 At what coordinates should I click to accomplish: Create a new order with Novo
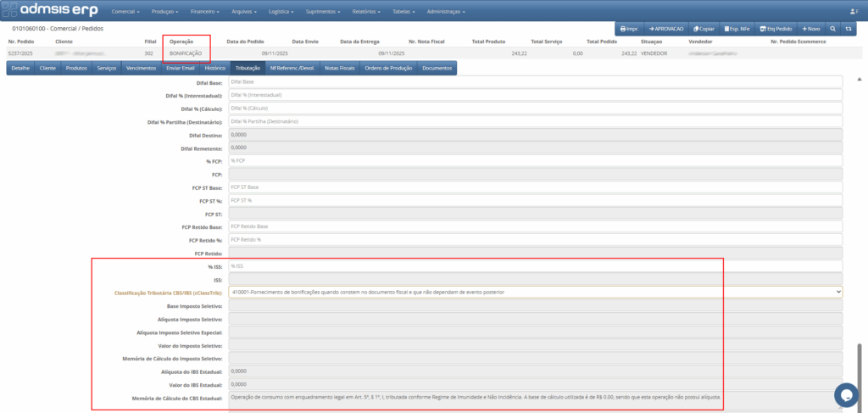(811, 28)
